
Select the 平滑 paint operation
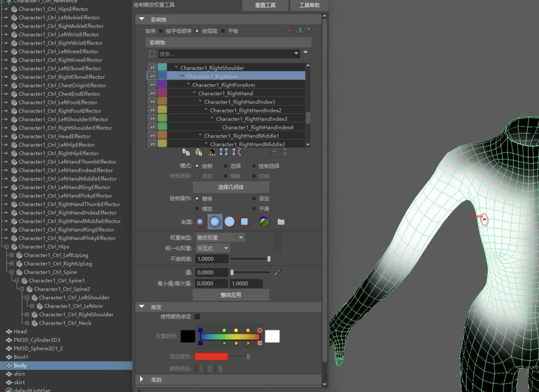coord(254,209)
